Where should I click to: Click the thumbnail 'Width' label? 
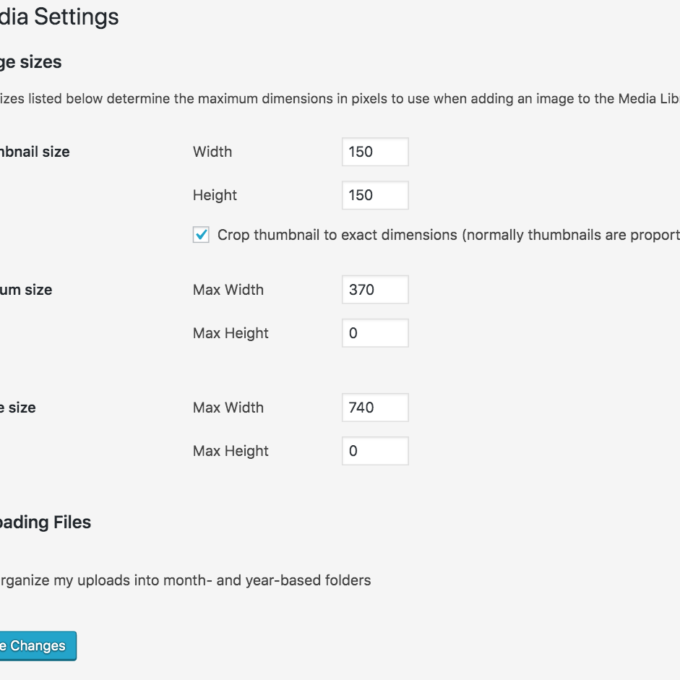pyautogui.click(x=212, y=152)
